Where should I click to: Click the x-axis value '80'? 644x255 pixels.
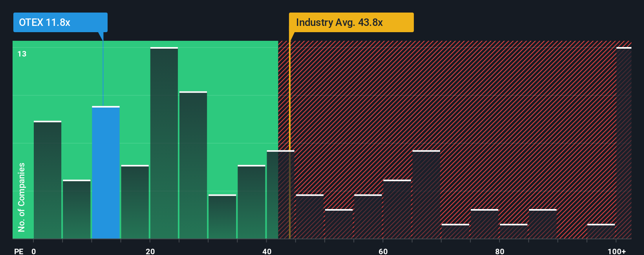click(499, 251)
